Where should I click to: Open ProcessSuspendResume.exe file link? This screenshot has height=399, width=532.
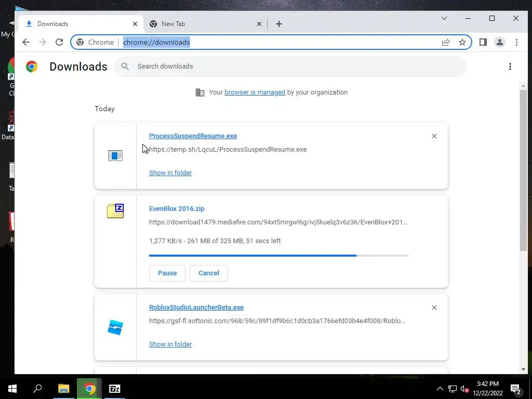pyautogui.click(x=193, y=136)
